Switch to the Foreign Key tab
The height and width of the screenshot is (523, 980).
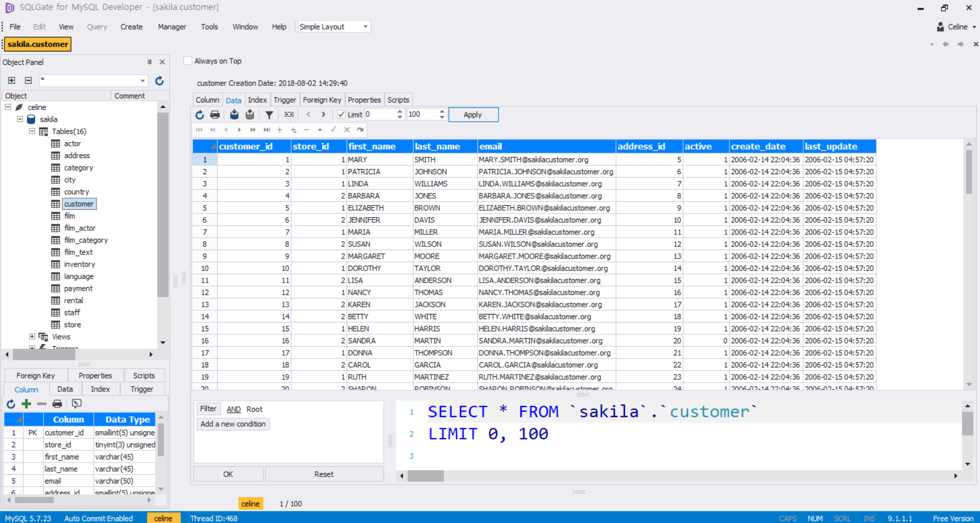pos(322,99)
